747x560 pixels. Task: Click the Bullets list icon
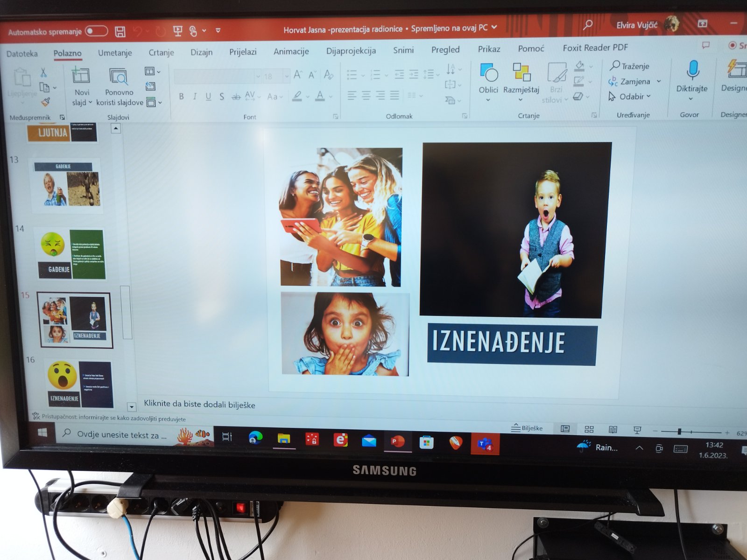click(352, 75)
